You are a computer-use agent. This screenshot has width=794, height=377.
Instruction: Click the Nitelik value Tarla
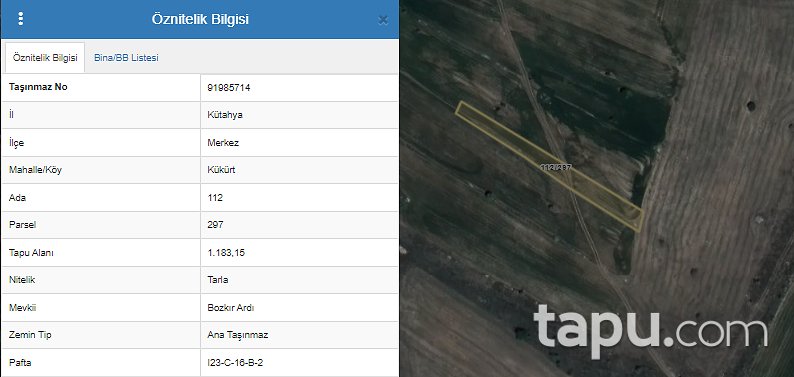218,280
